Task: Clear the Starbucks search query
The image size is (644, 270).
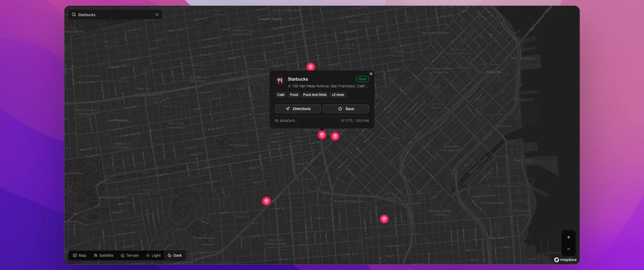Action: click(157, 15)
